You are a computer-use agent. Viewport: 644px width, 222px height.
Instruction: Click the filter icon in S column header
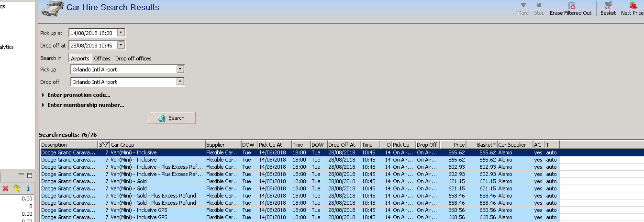105,145
